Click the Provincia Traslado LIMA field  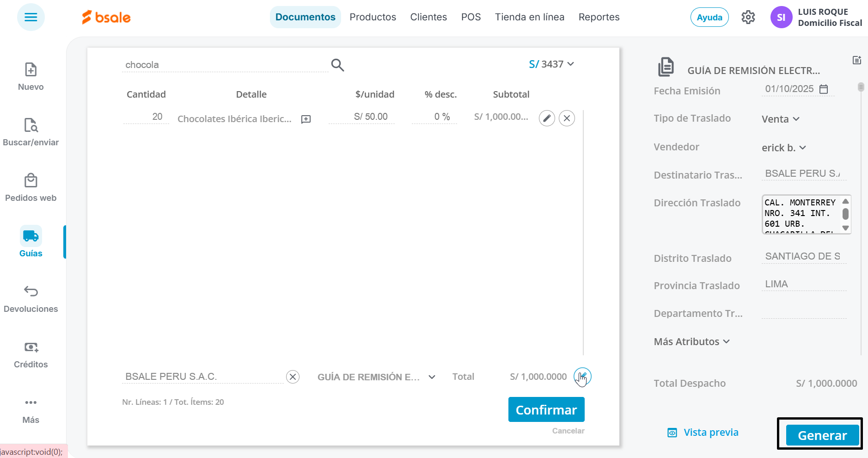tap(804, 284)
